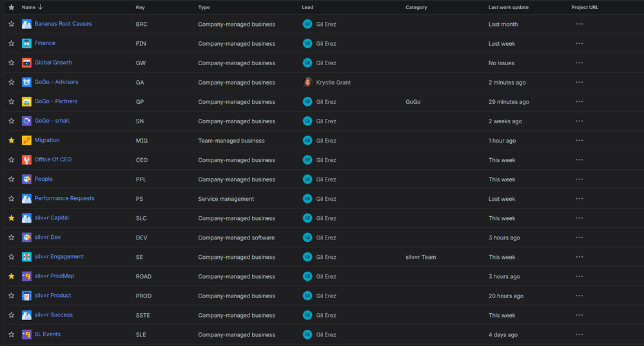Click the silv=r ProdMap project avatar icon
644x346 pixels.
pyautogui.click(x=26, y=276)
